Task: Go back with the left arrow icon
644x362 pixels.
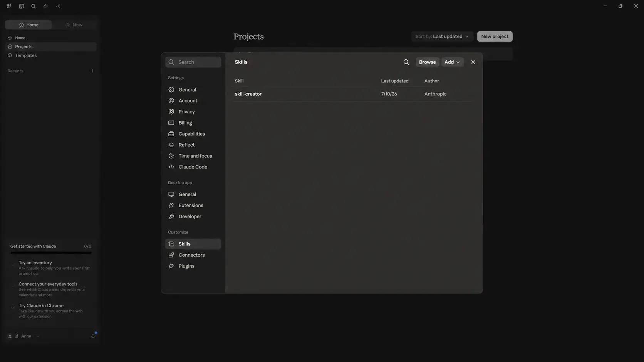Action: (x=45, y=6)
